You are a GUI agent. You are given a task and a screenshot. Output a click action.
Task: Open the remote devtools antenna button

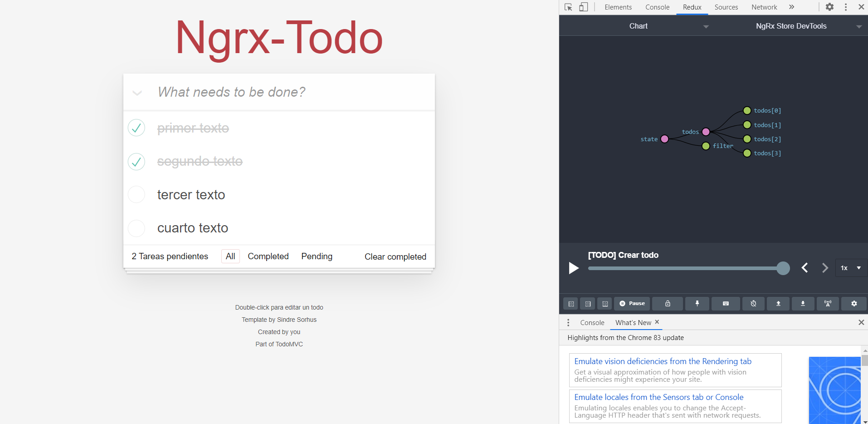pos(828,304)
